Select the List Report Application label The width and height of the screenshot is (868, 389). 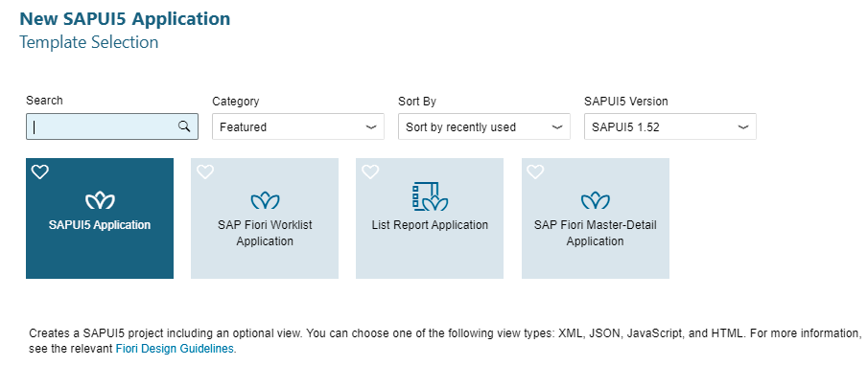coord(430,224)
